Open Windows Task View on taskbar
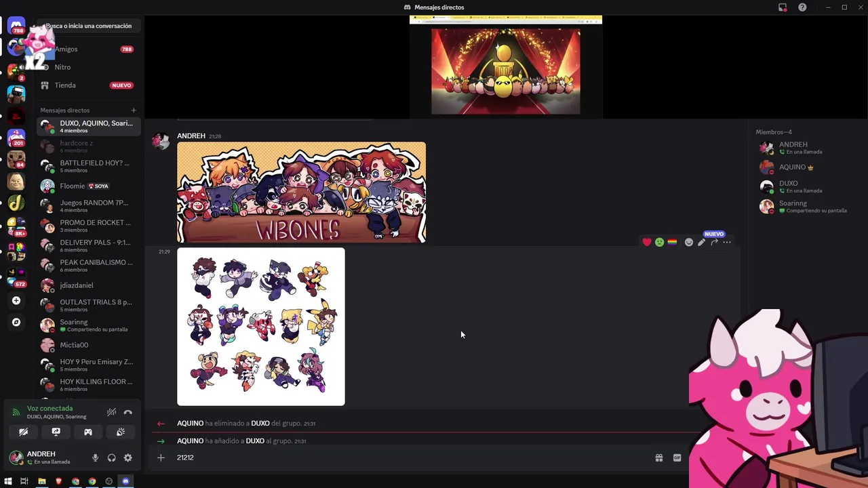The height and width of the screenshot is (488, 868). tap(24, 481)
